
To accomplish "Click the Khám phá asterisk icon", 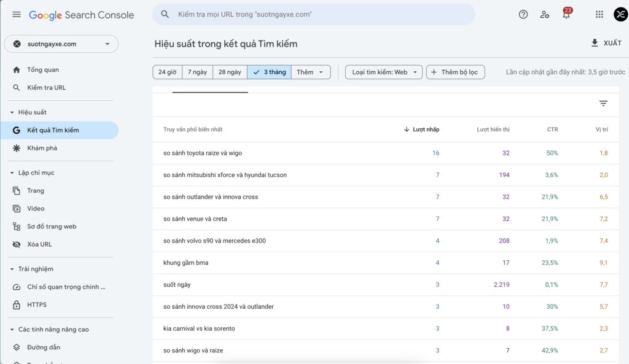I will (x=17, y=149).
